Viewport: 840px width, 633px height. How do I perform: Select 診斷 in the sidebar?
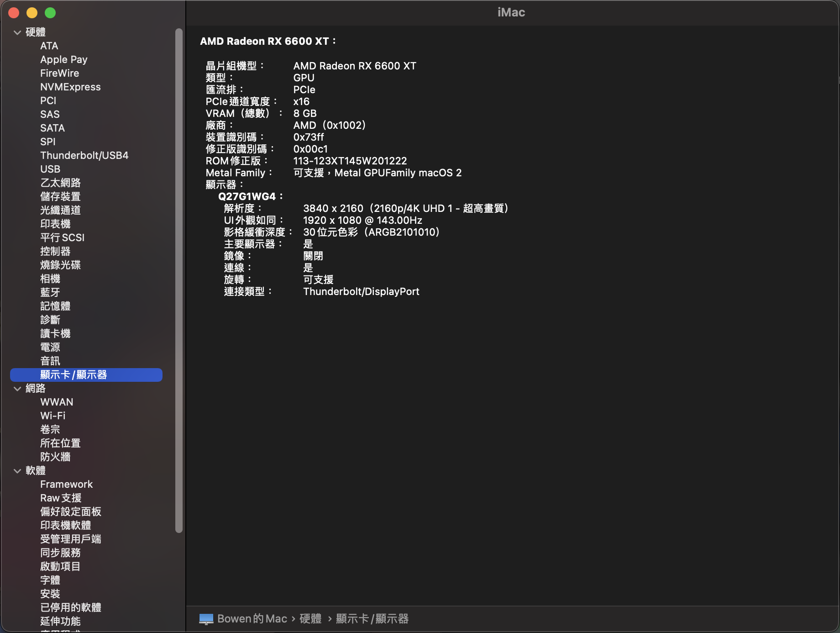point(50,320)
